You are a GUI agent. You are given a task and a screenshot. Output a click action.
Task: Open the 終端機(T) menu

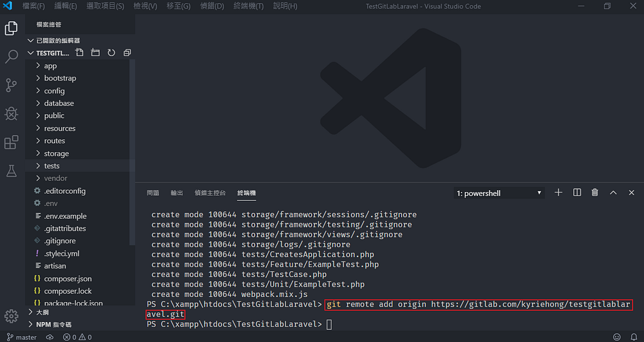(x=248, y=6)
